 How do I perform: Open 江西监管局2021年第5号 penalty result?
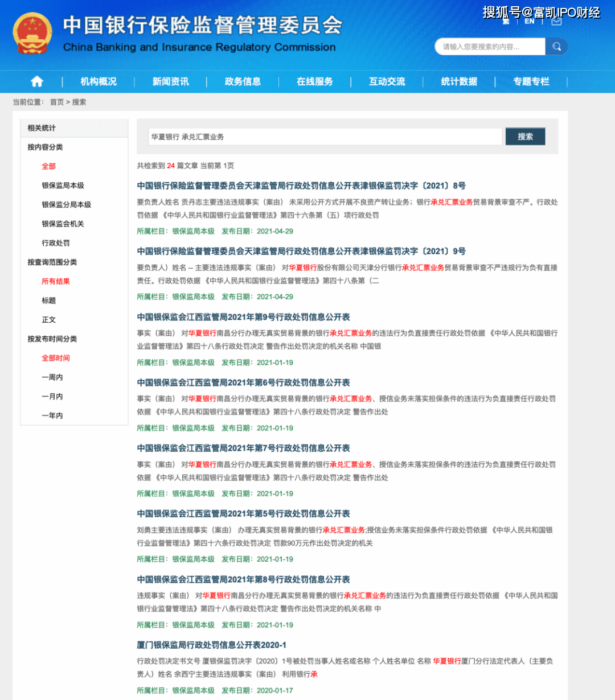click(x=243, y=513)
